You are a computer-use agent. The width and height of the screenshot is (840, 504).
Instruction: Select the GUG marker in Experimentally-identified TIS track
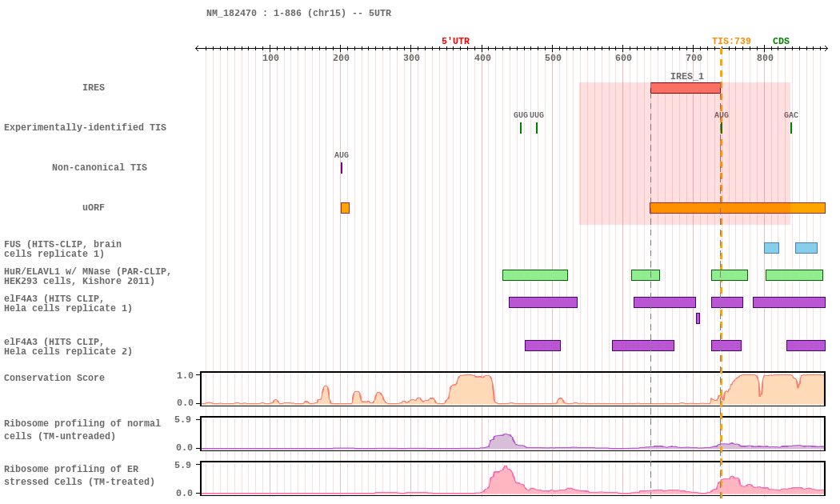point(521,128)
